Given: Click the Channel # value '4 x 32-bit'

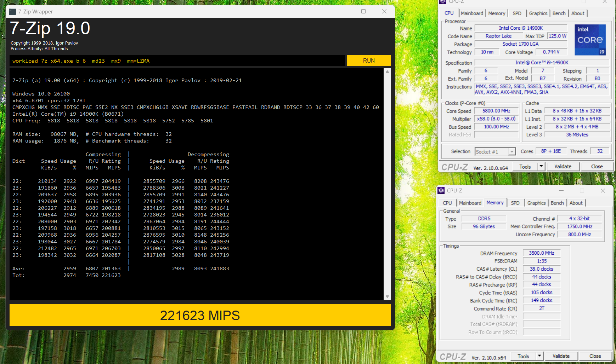Looking at the screenshot, I should click(x=580, y=219).
